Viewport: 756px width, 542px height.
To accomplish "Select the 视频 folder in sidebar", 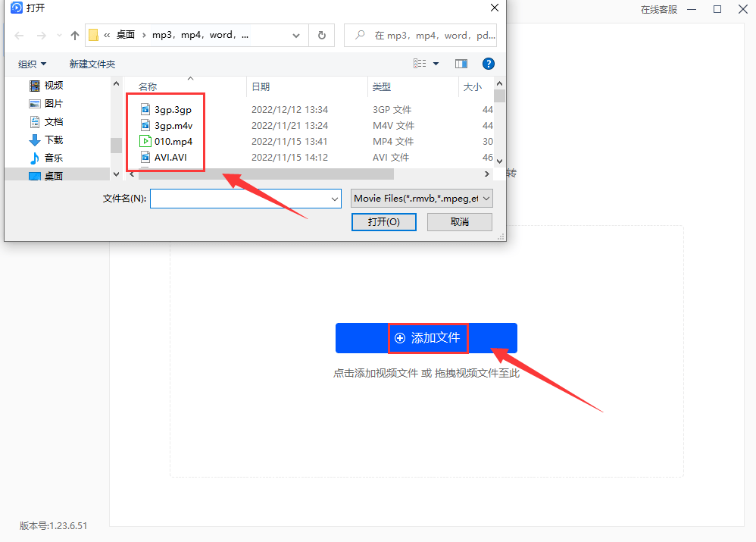I will click(53, 86).
